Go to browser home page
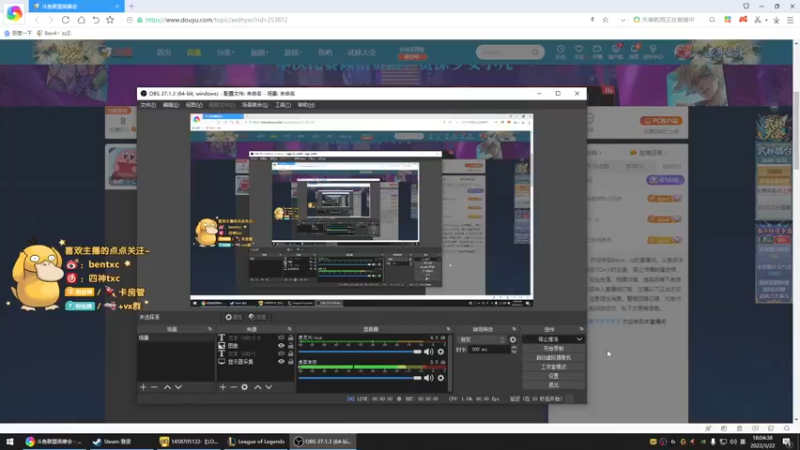The image size is (800, 450). [x=81, y=20]
